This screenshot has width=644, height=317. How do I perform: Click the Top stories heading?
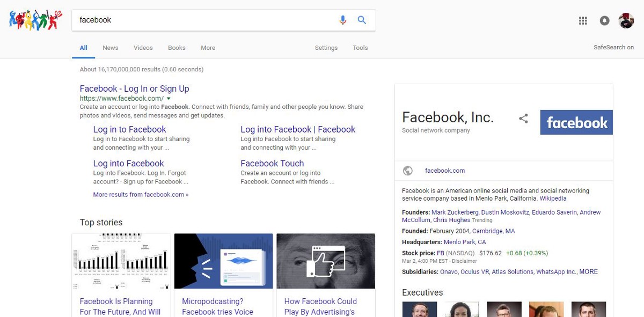point(101,223)
